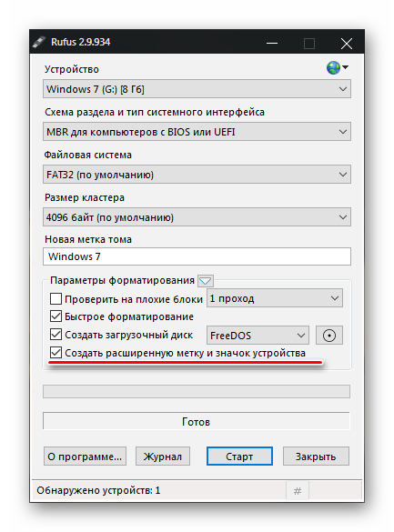The image size is (394, 532).
Task: Open the FAT32 file system dropdown
Action: (x=197, y=175)
